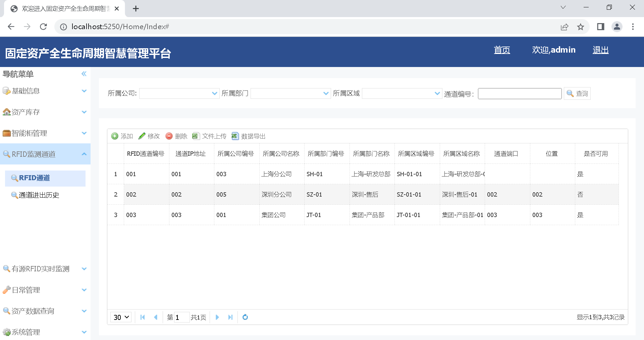Open the 通道进出历史 menu item
The height and width of the screenshot is (340, 644).
39,195
